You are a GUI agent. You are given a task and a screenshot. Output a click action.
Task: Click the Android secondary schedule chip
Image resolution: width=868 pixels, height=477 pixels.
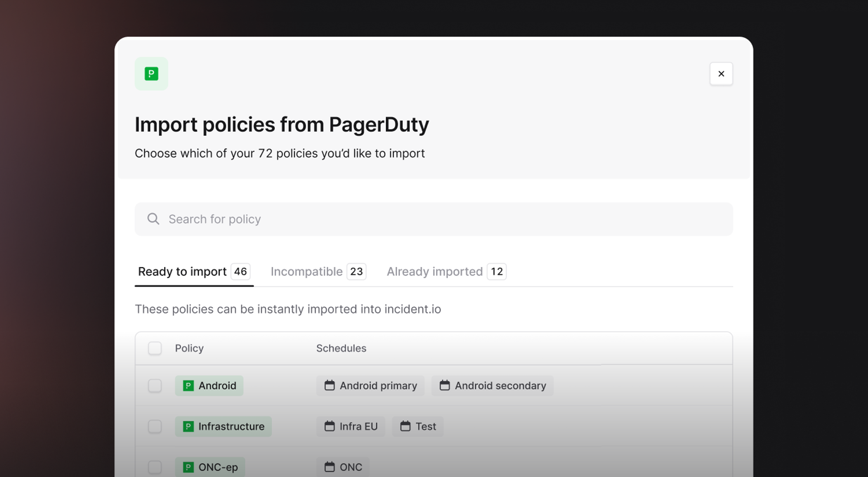pos(492,385)
